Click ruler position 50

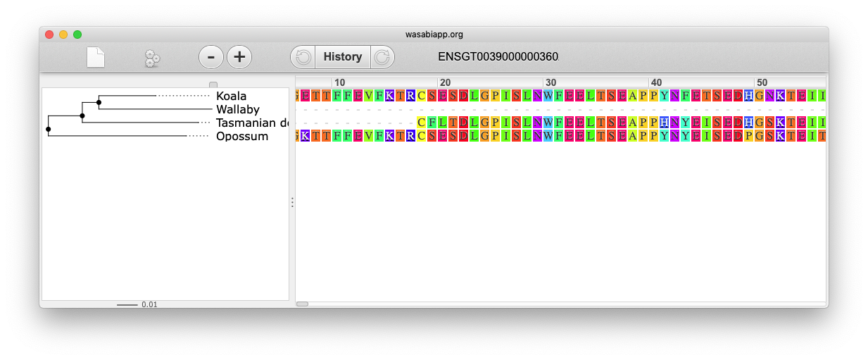[762, 82]
